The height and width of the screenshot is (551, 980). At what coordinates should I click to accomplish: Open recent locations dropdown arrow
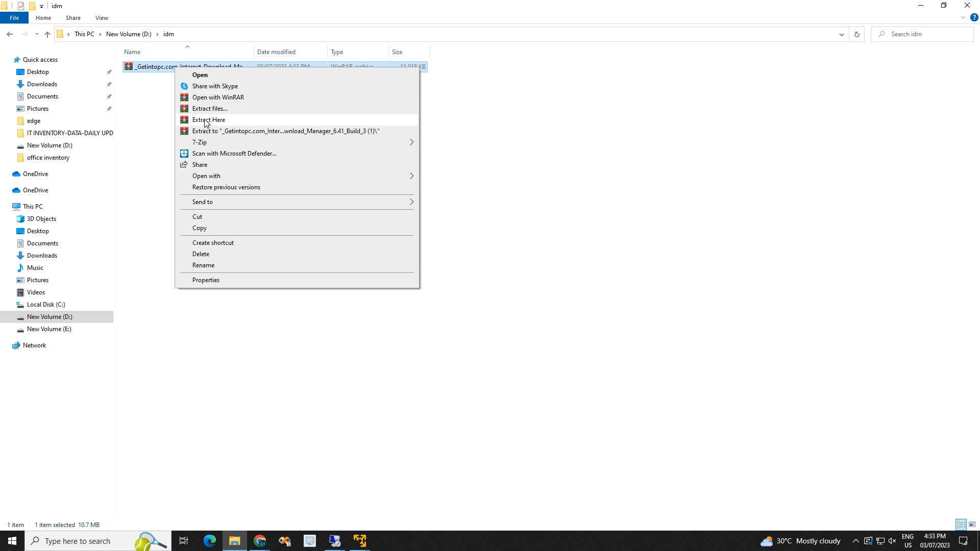37,34
